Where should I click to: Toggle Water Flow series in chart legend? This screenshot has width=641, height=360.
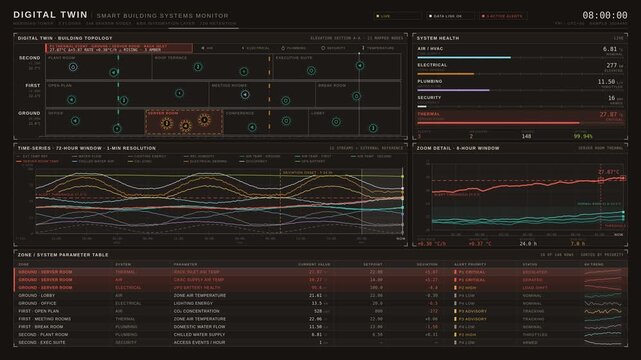(87, 156)
